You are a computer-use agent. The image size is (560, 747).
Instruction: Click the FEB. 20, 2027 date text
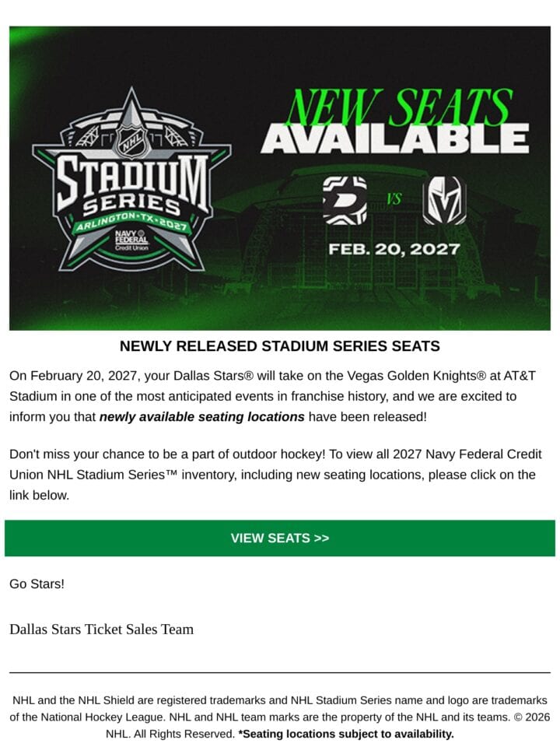(x=394, y=249)
